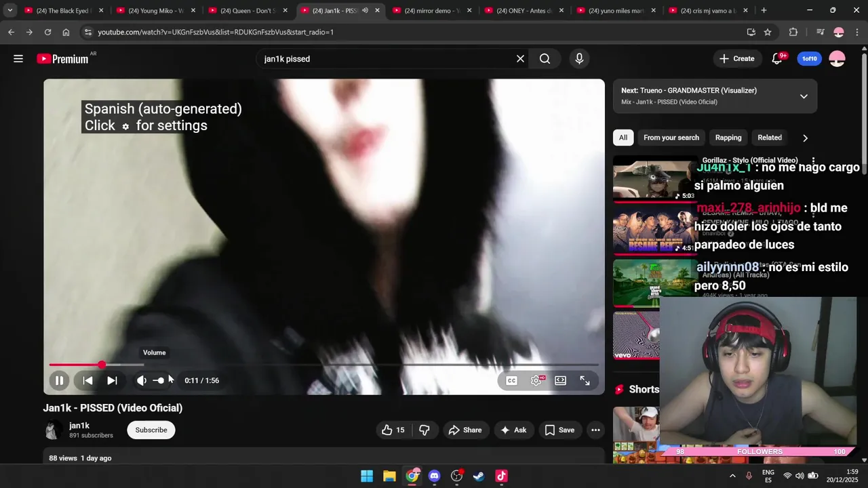Select the 'From your search' chip
868x488 pixels.
point(671,138)
